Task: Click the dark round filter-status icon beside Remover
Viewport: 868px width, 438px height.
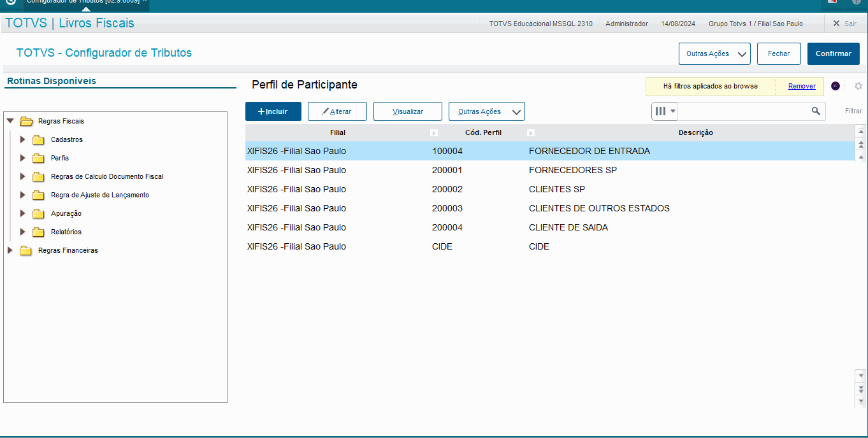Action: pos(835,86)
